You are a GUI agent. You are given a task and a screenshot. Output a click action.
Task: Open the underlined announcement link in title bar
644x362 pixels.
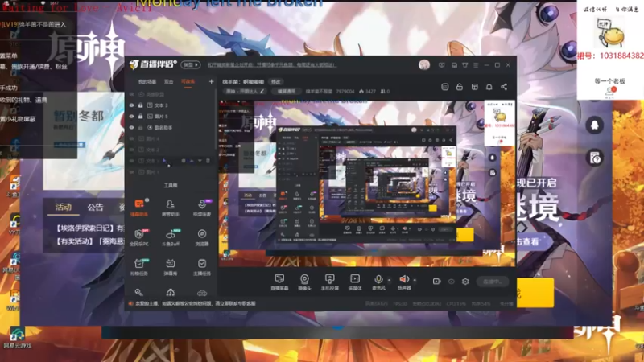click(272, 65)
